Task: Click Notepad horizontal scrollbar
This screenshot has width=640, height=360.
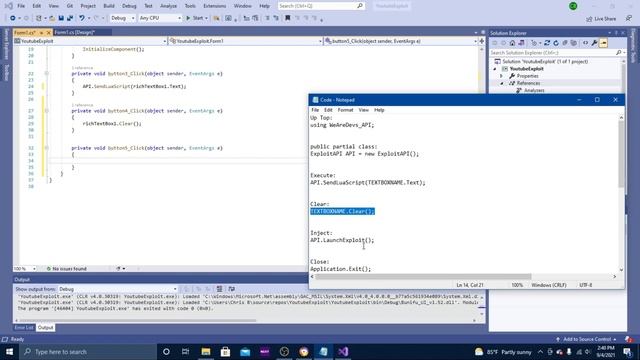Action: click(x=423, y=276)
